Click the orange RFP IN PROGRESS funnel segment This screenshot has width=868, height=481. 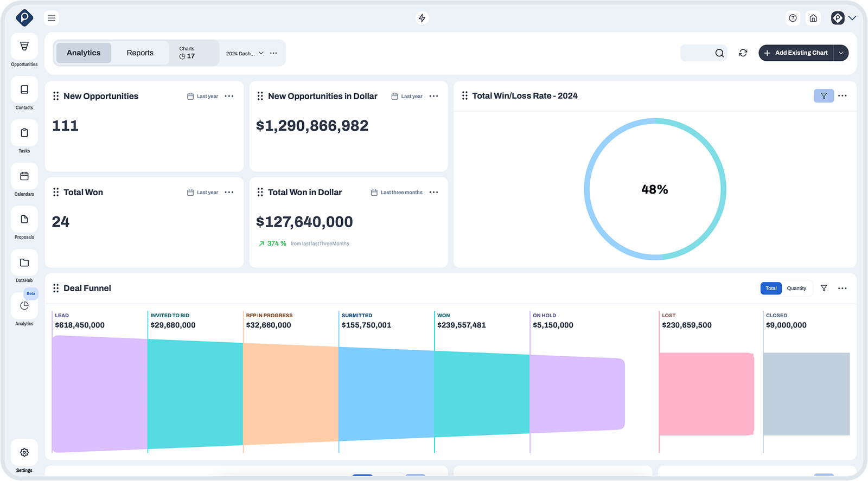291,394
